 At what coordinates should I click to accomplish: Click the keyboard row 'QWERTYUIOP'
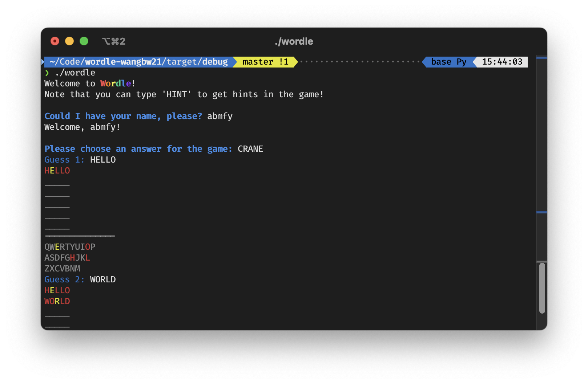[x=70, y=247]
